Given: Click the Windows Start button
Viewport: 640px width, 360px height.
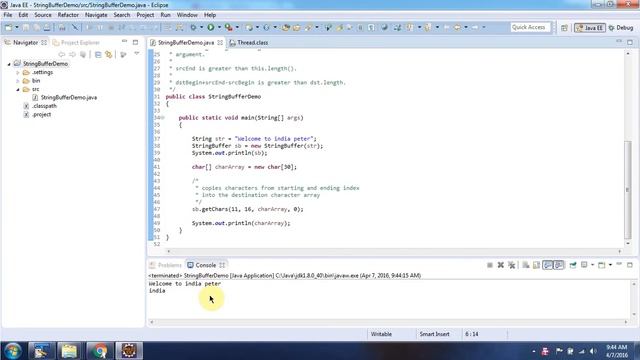Looking at the screenshot, I should pyautogui.click(x=13, y=351).
